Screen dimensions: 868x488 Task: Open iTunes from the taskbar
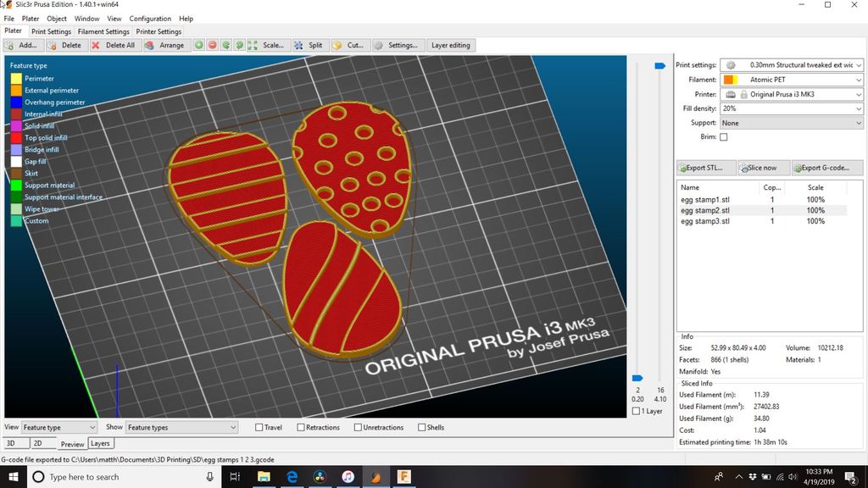[348, 476]
